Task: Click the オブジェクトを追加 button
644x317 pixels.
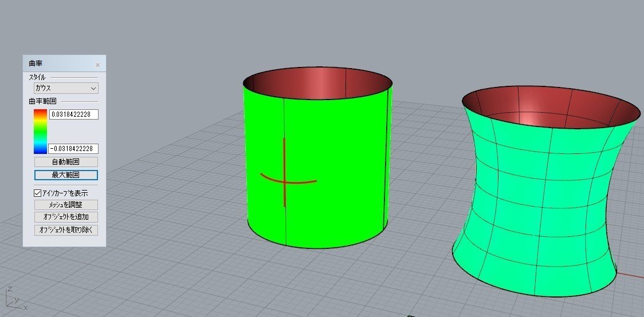Action: 66,217
